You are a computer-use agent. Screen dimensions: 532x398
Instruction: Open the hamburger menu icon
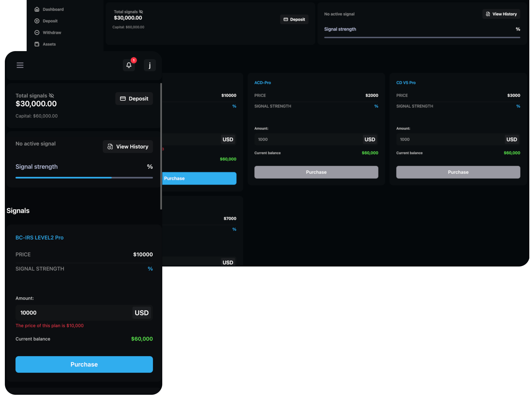(20, 65)
